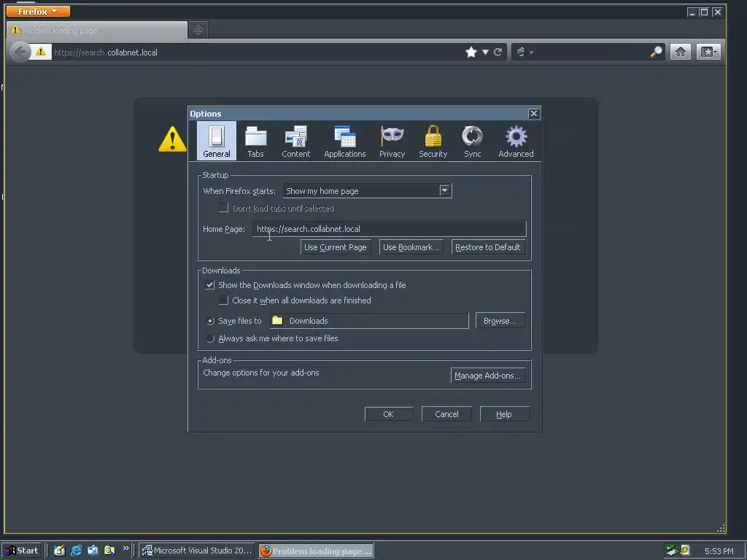The image size is (747, 560).
Task: Check Close it when downloads finished
Action: (x=223, y=300)
